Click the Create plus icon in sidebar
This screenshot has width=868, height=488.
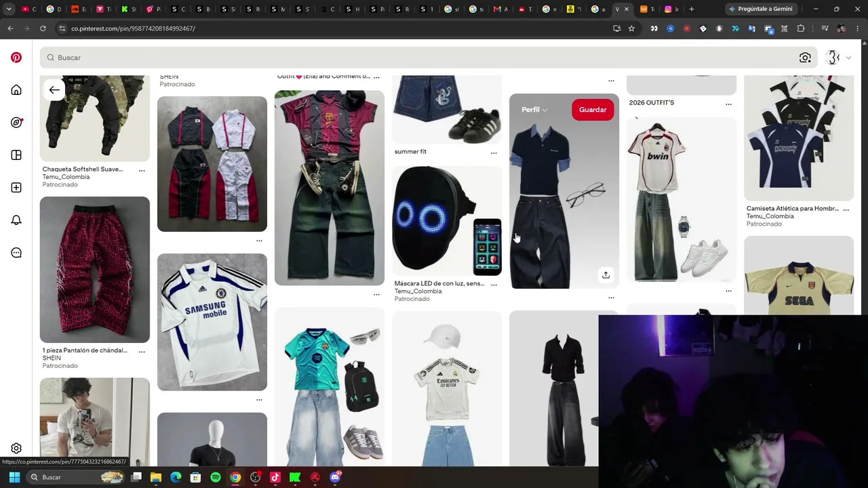tap(16, 188)
